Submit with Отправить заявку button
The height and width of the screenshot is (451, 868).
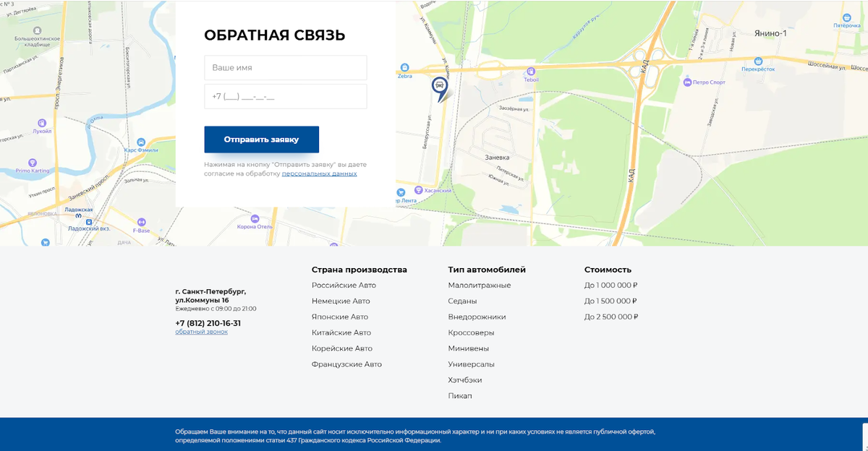click(x=261, y=139)
